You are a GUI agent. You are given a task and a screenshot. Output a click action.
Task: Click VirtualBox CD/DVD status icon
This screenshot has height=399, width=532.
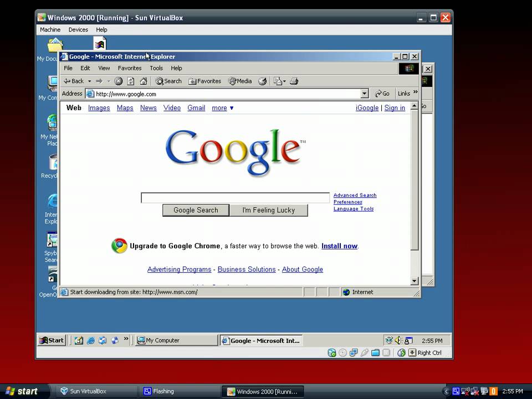[342, 353]
